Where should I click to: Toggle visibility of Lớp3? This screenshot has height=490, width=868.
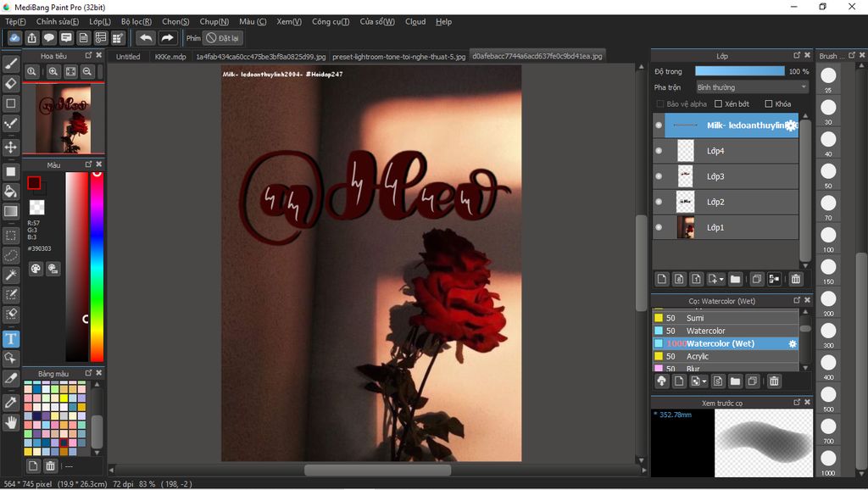pyautogui.click(x=659, y=176)
